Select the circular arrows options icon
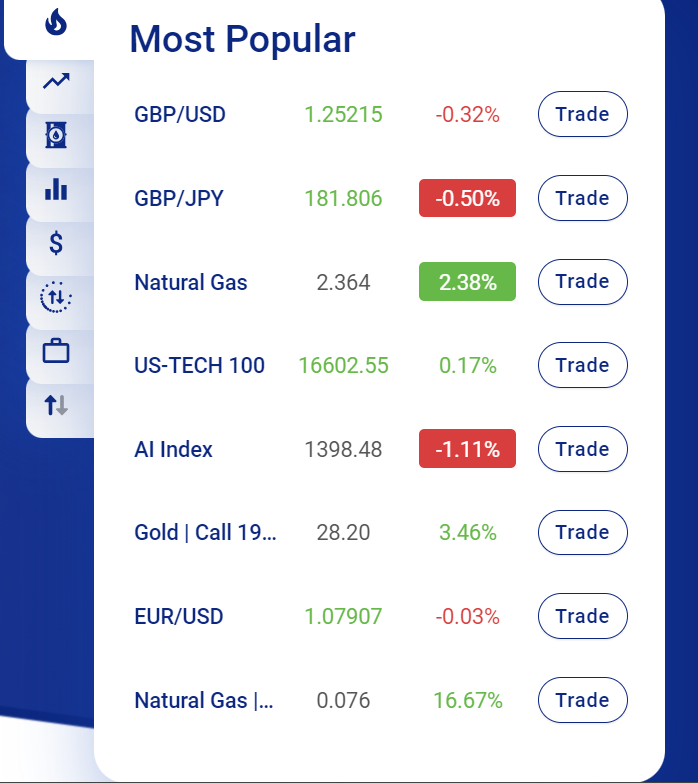The height and width of the screenshot is (783, 698). point(56,297)
